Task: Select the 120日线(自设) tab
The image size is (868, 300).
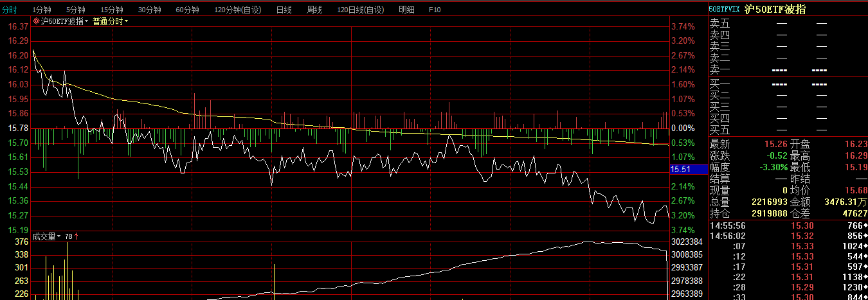Action: (361, 10)
